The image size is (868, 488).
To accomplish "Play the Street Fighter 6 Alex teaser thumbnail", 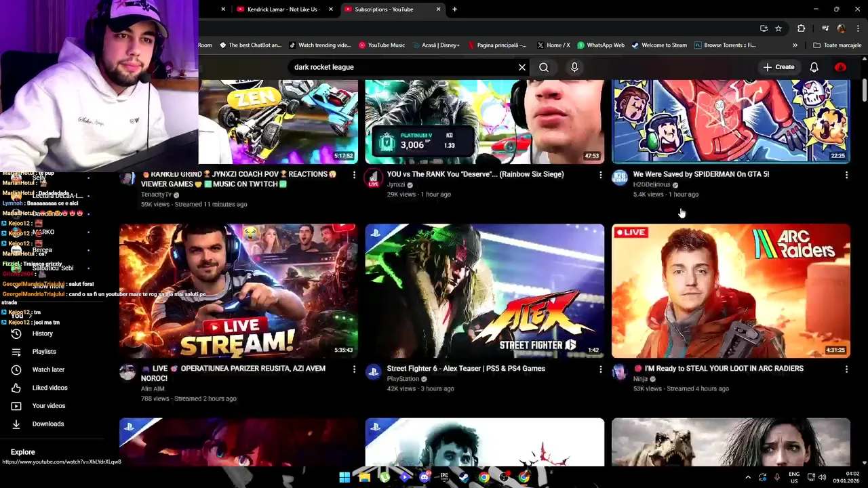I will pos(484,291).
